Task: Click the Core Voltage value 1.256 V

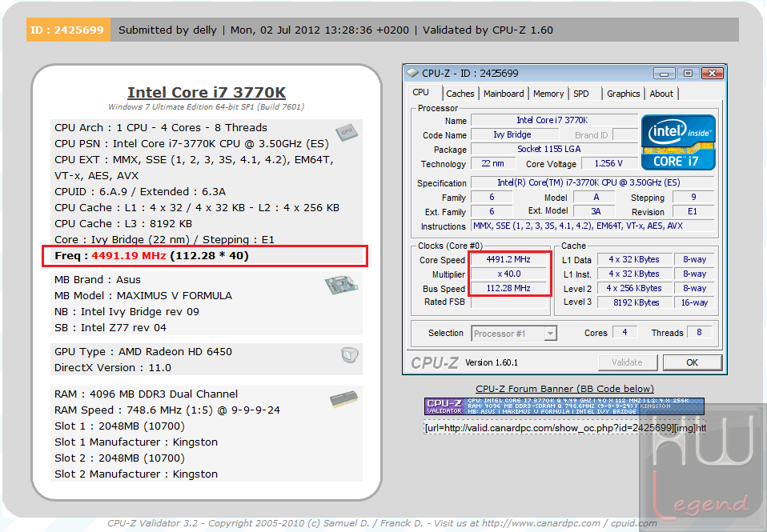Action: (608, 163)
